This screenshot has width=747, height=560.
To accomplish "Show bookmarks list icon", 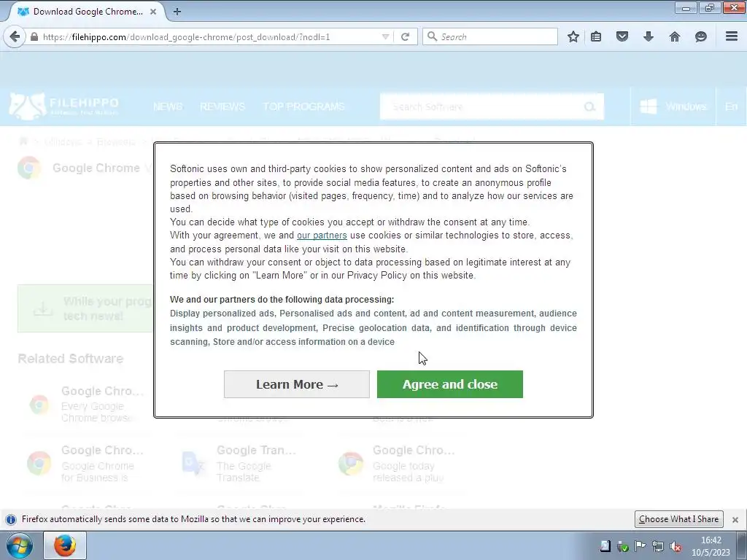I will coord(596,36).
